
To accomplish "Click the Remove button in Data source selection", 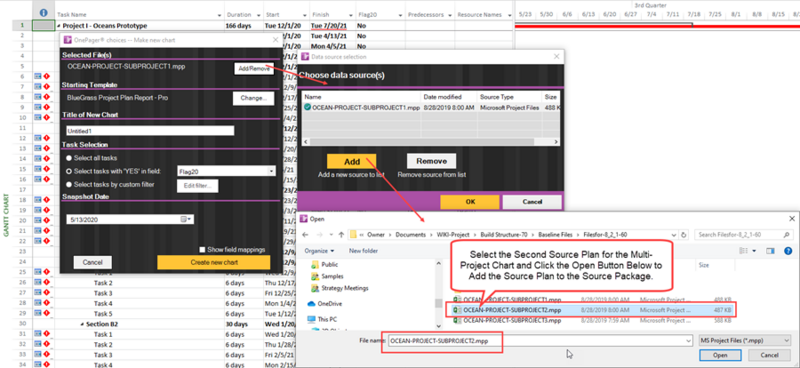I will (x=431, y=161).
